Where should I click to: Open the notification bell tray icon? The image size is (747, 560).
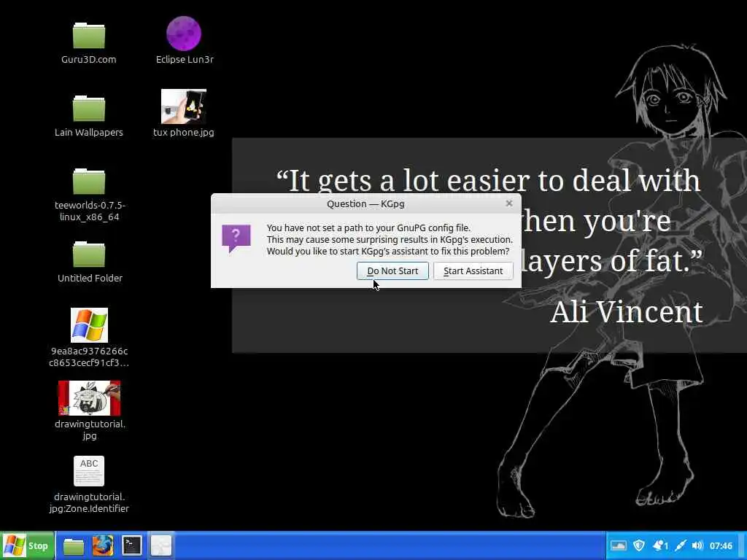(x=660, y=545)
